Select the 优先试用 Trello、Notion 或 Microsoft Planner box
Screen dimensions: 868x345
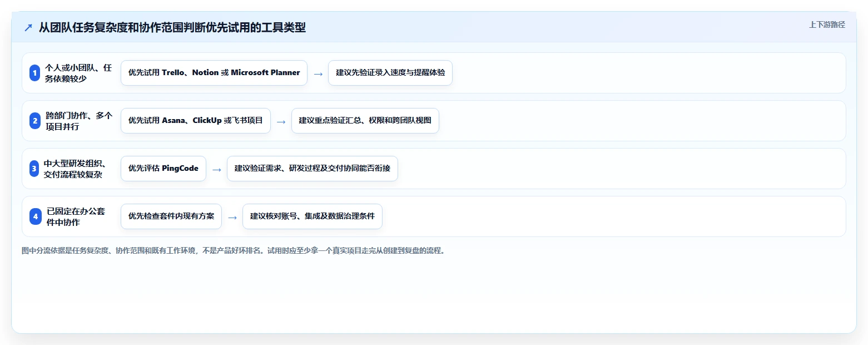pos(214,73)
